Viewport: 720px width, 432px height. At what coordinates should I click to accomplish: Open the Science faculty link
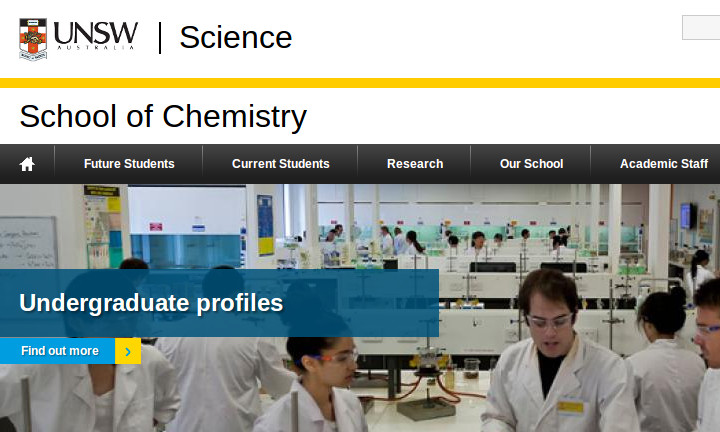(235, 37)
